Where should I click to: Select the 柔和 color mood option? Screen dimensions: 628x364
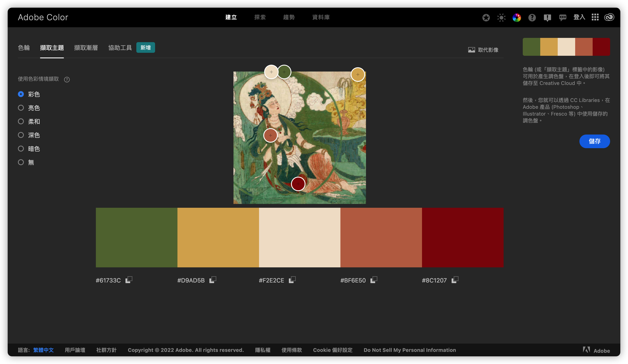coord(29,122)
